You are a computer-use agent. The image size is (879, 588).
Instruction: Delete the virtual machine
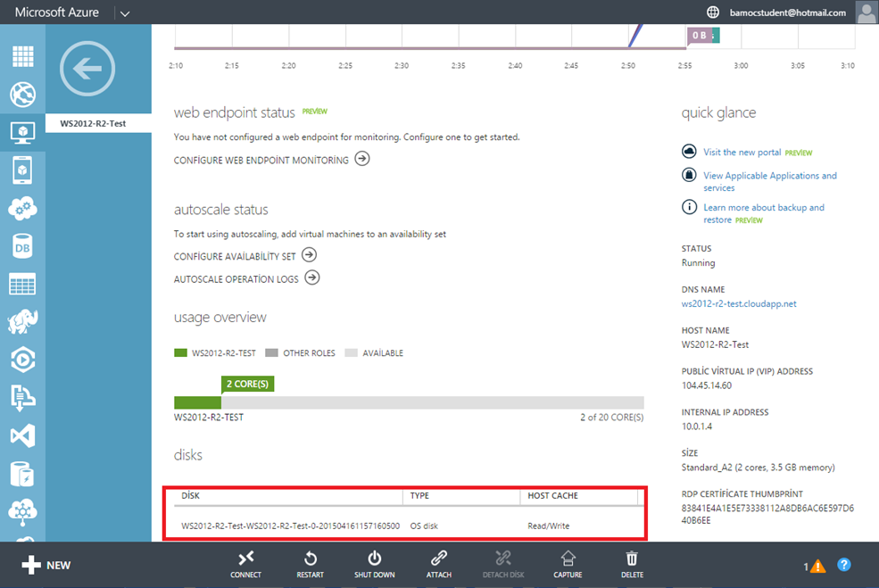pyautogui.click(x=632, y=565)
